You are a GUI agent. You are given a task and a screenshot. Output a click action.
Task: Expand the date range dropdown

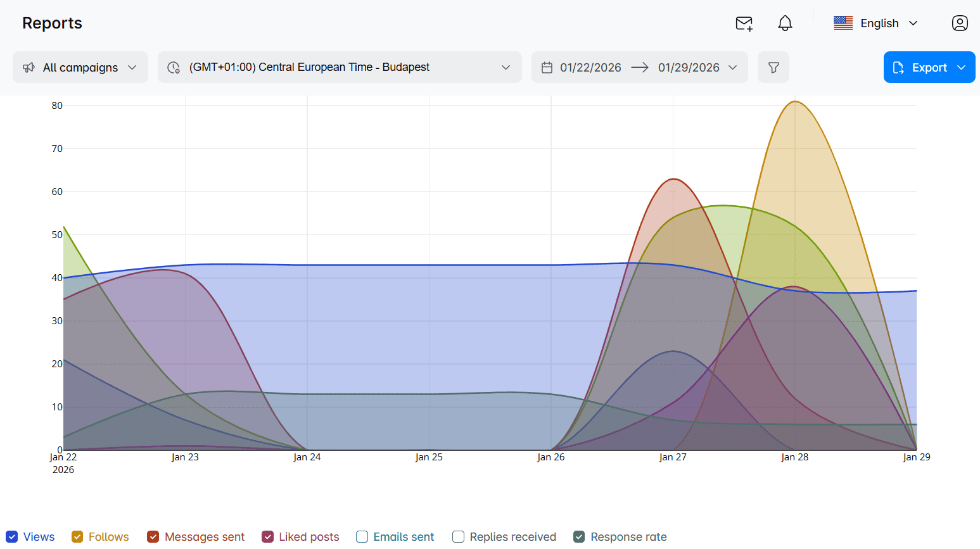coord(733,67)
